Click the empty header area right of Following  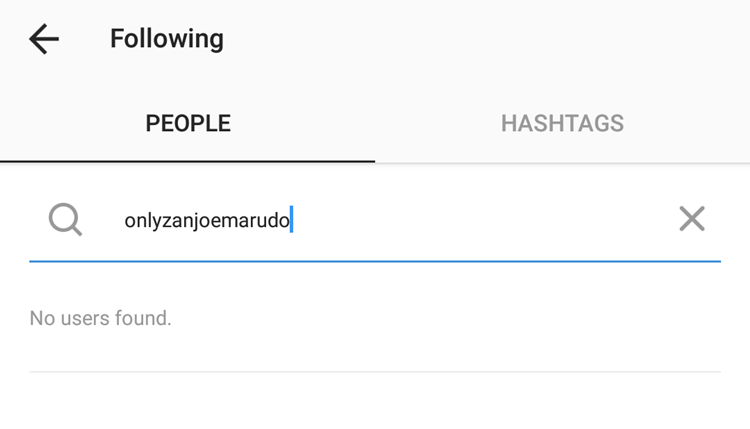pos(487,39)
